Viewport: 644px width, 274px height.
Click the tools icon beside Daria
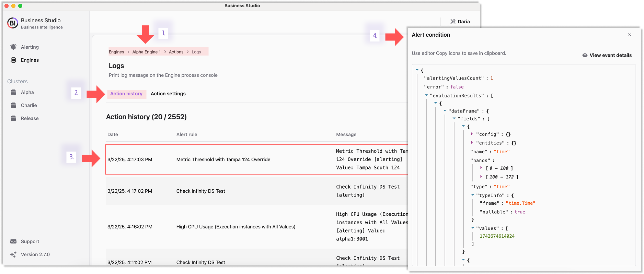coord(453,22)
